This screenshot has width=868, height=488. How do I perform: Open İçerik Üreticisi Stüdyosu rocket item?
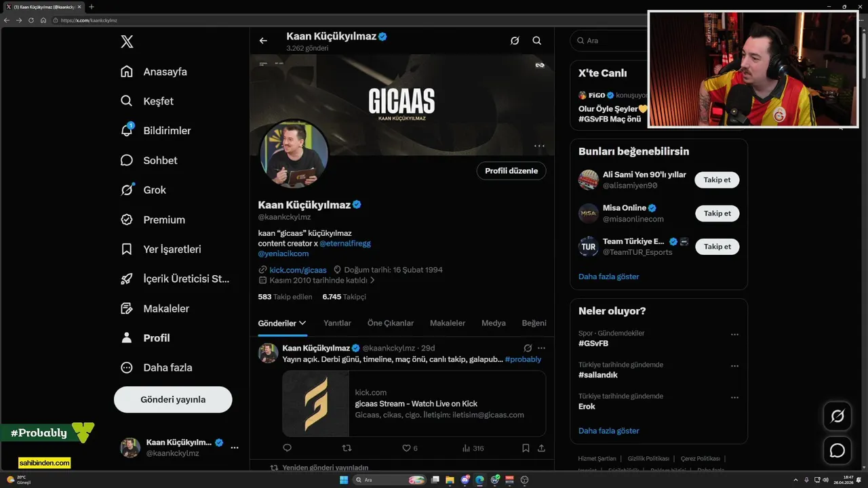(x=175, y=279)
